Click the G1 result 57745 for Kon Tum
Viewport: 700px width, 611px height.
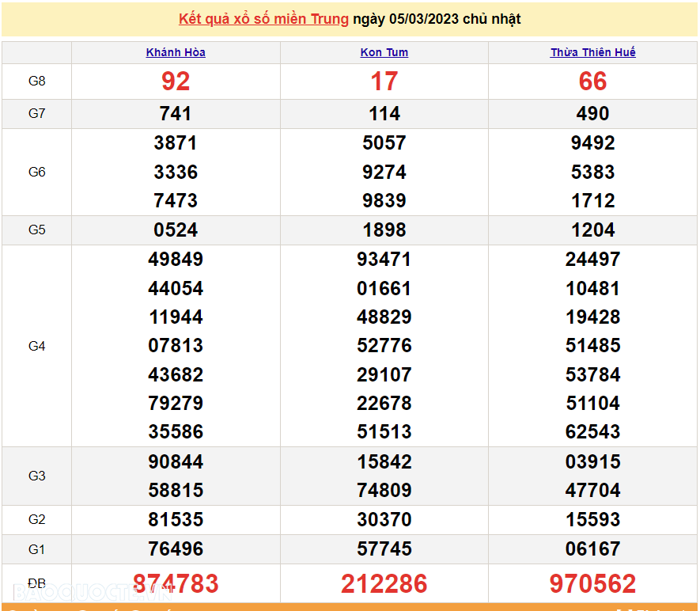384,549
